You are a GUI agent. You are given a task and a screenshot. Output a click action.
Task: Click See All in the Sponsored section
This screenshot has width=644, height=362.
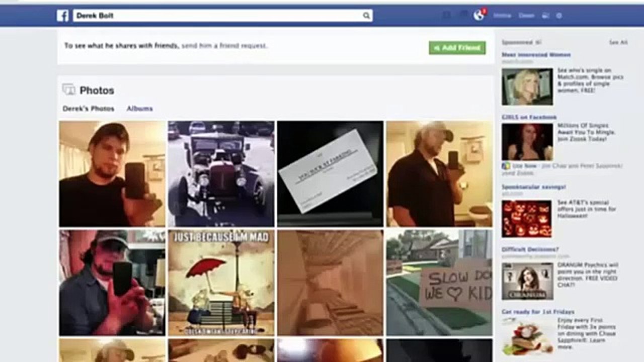(x=618, y=43)
